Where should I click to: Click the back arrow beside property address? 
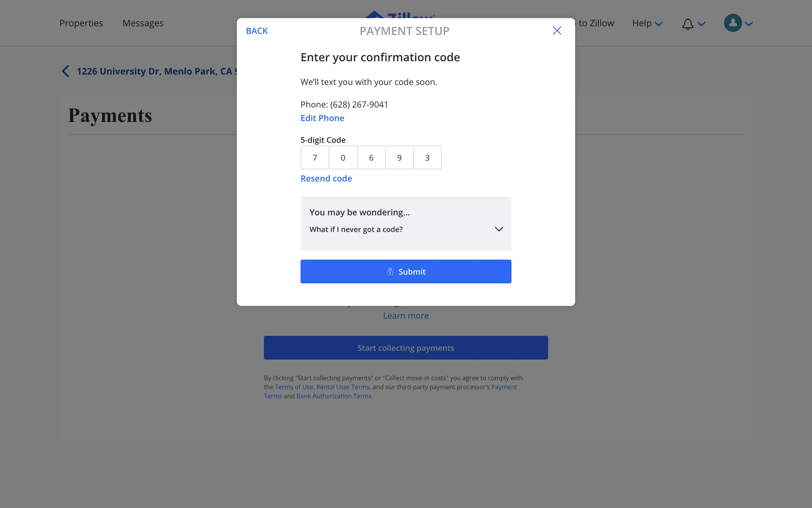coord(66,71)
